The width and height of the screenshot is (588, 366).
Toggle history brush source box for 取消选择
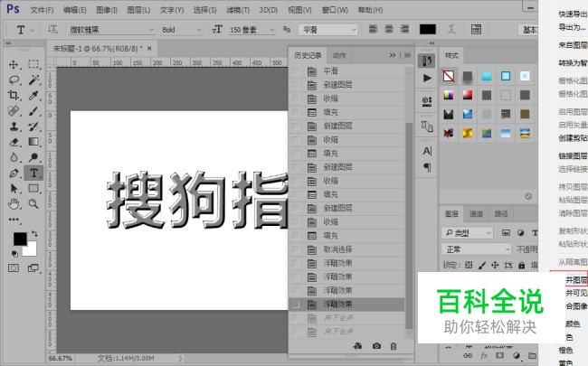(296, 249)
